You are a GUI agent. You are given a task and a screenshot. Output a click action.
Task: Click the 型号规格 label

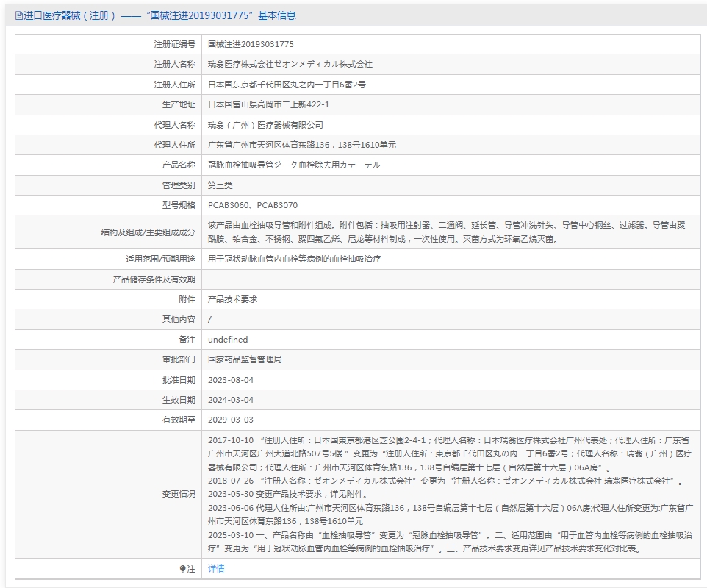click(x=179, y=205)
